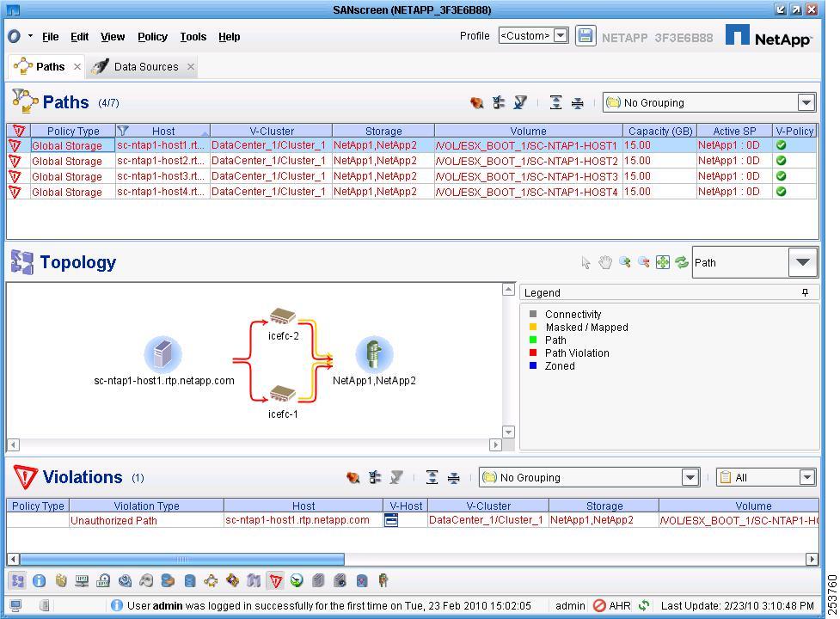
Task: Collapse all rows in Violations panel
Action: click(x=453, y=477)
